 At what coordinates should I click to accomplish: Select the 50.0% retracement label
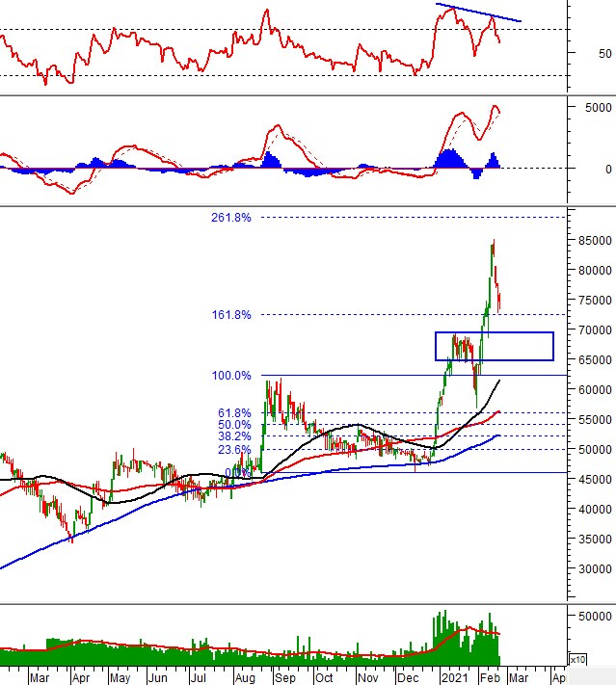click(234, 425)
